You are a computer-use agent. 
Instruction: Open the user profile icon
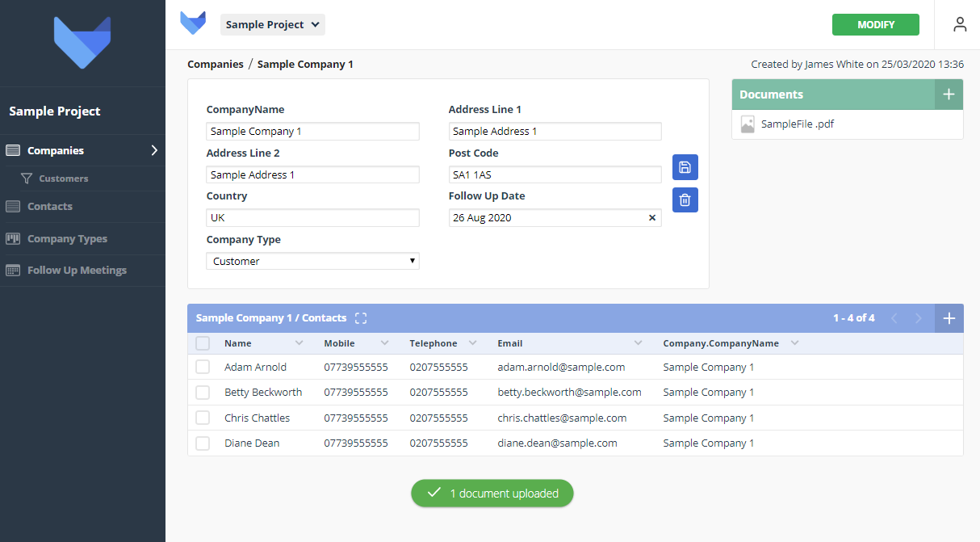959,24
